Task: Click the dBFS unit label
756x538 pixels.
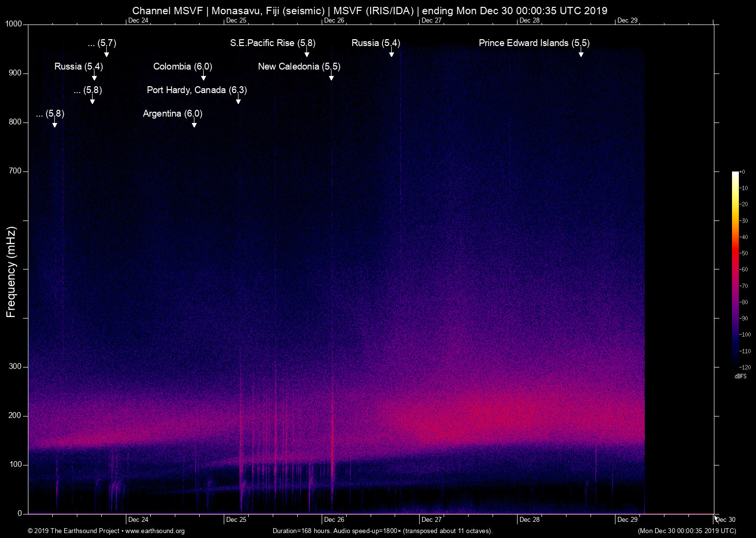Action: [x=740, y=376]
